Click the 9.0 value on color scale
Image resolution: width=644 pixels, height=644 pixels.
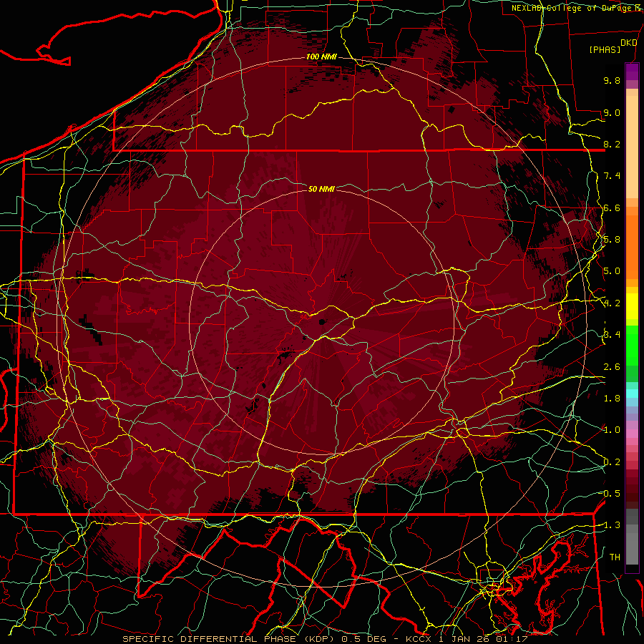[612, 112]
